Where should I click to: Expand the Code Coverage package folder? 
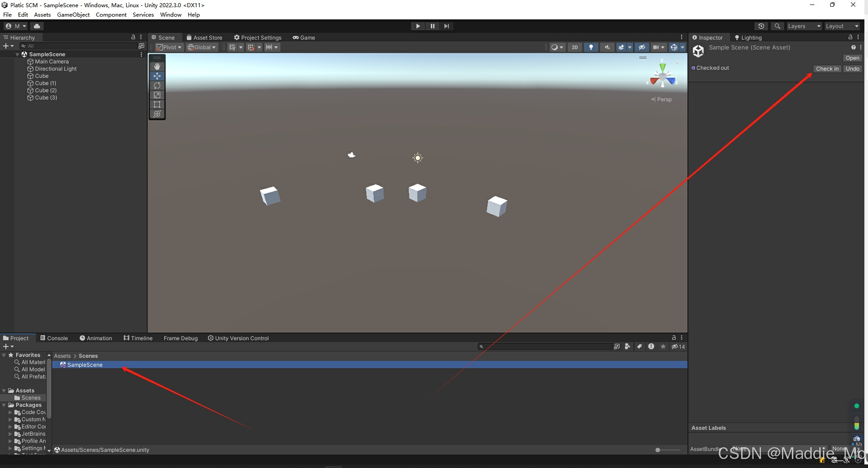tap(10, 412)
